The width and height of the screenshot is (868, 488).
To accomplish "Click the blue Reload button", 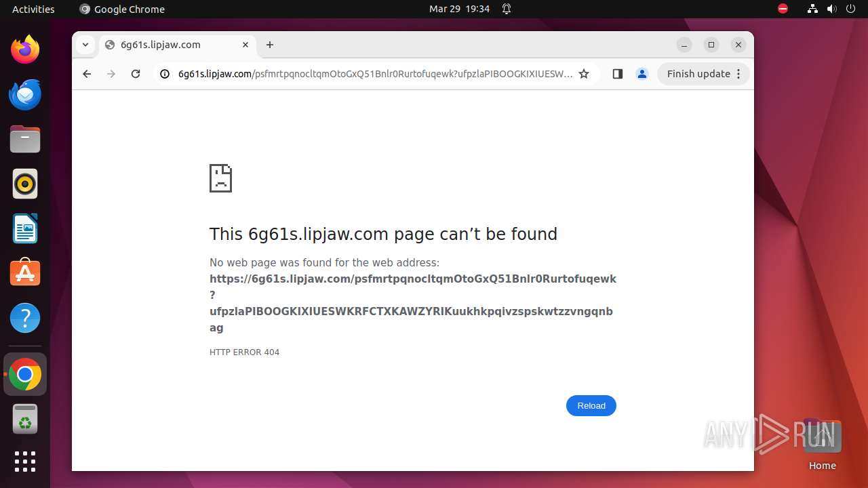I will coord(591,405).
